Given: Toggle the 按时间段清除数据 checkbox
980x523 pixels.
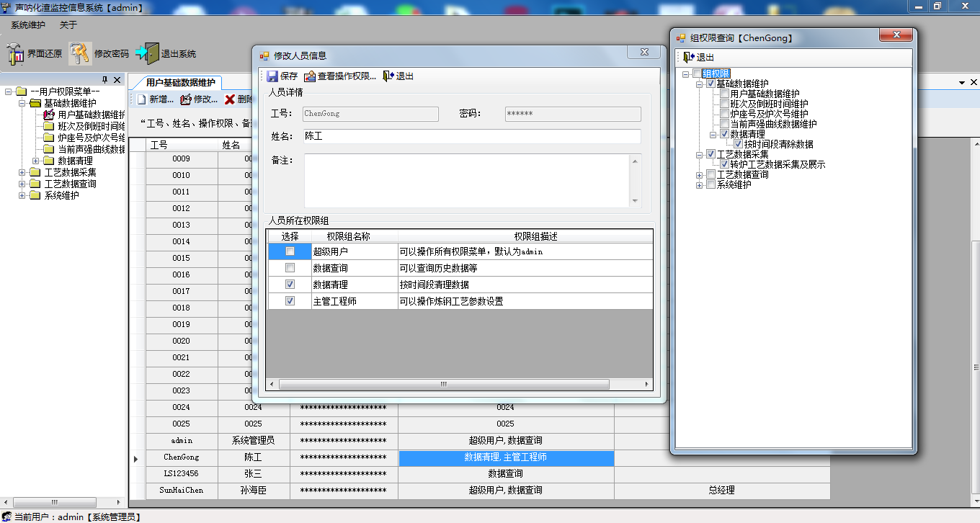Looking at the screenshot, I should coord(739,144).
